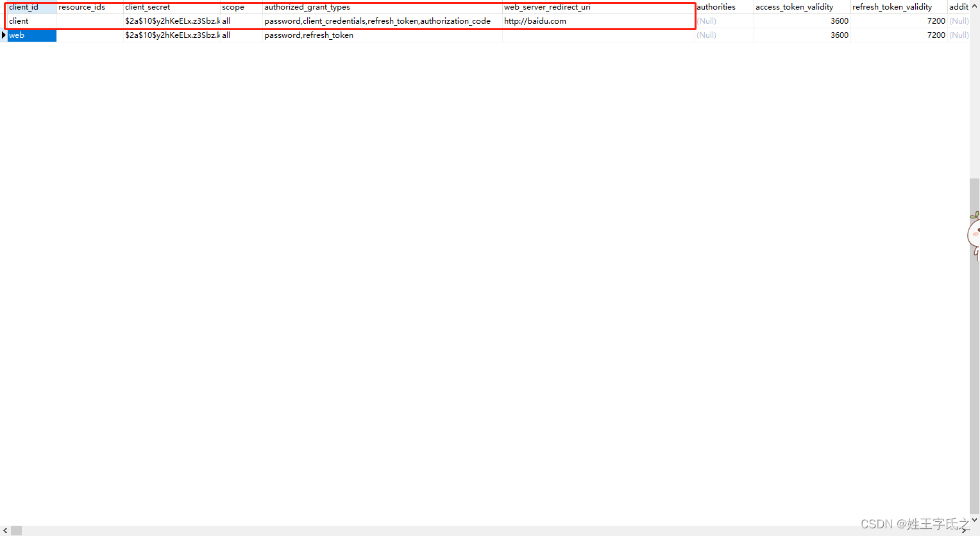Click the client_secret hash in client row
The height and width of the screenshot is (536, 980).
[172, 21]
